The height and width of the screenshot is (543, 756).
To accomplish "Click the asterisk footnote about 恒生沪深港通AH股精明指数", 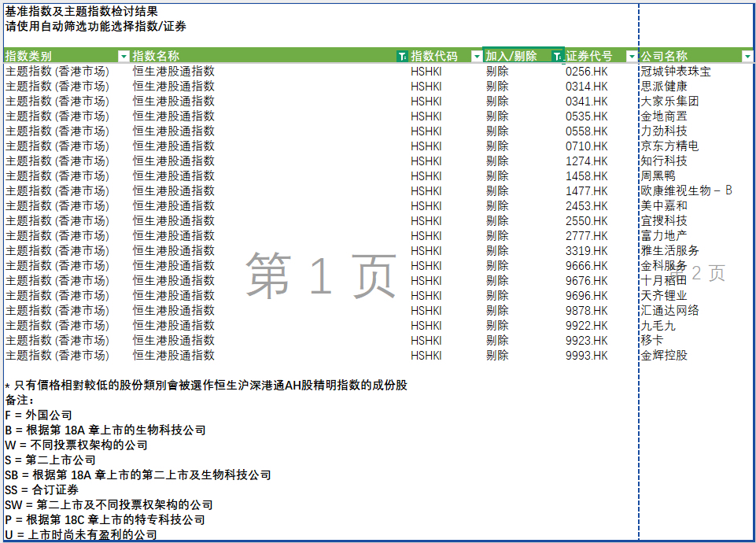I will (206, 386).
